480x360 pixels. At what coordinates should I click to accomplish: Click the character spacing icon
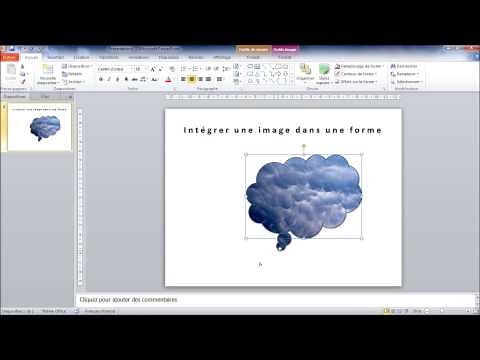tap(144, 79)
